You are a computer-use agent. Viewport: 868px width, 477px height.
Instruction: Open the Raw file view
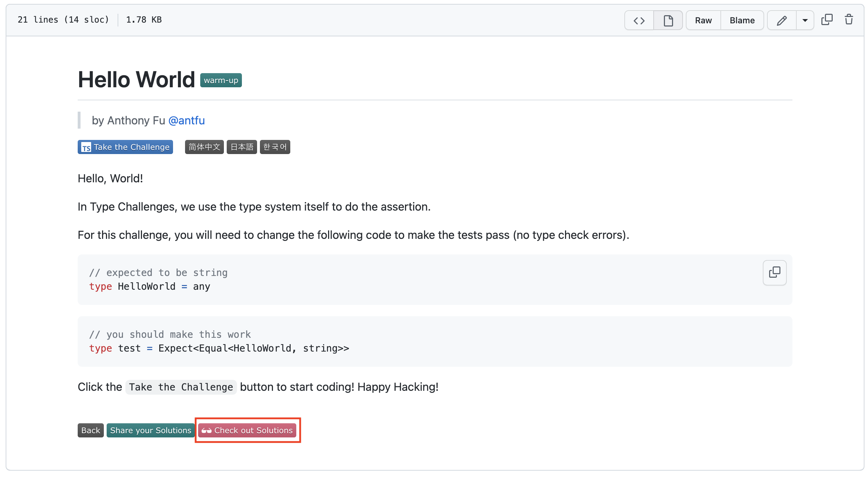[x=703, y=20]
